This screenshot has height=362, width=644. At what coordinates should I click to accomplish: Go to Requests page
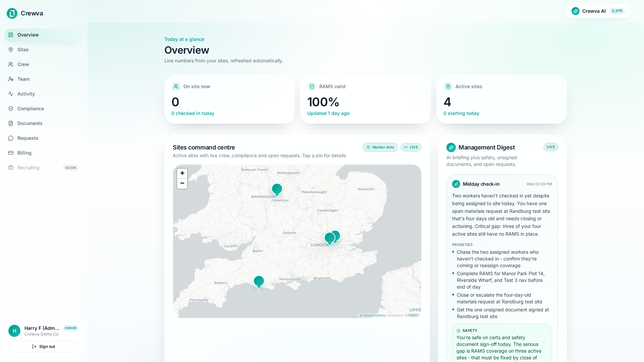tap(43, 138)
